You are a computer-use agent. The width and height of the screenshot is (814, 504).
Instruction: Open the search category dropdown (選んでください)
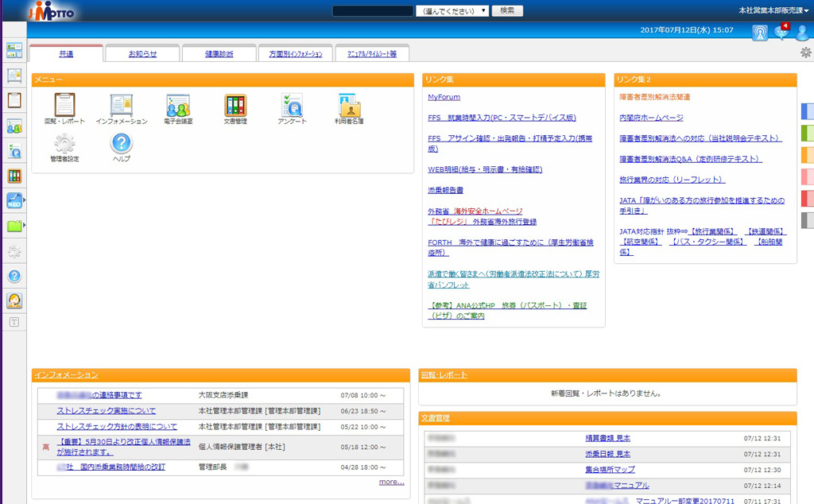point(452,11)
